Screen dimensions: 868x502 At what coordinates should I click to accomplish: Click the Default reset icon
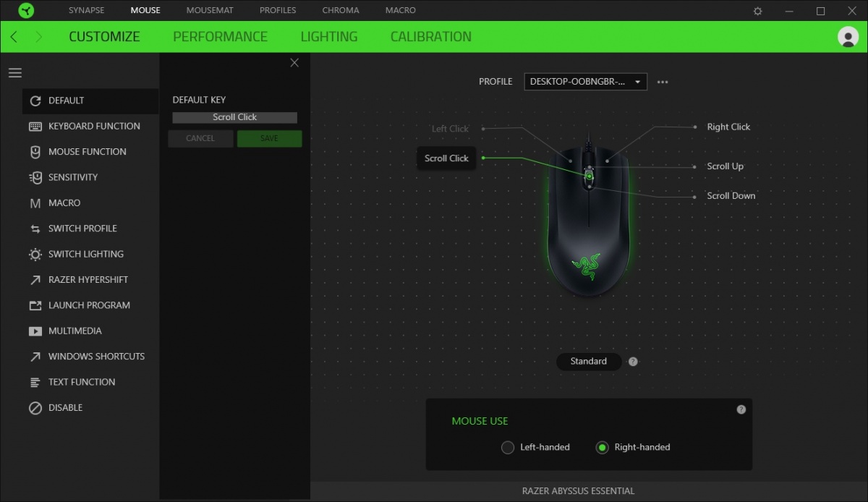[35, 101]
